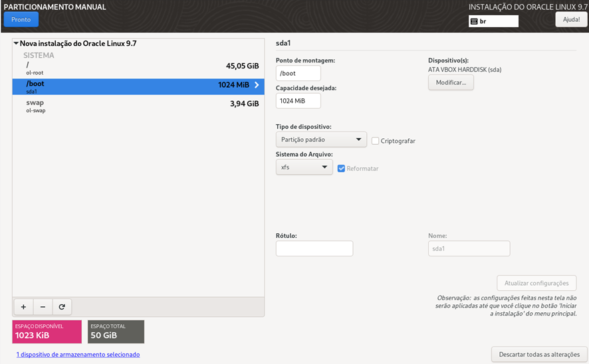Click the minus icon to remove partition
The image size is (589, 364).
(43, 307)
